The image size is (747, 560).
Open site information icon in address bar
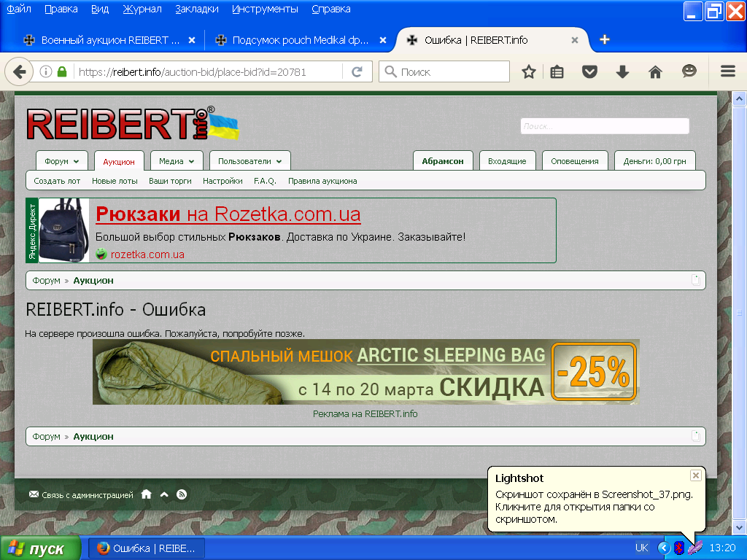point(46,72)
